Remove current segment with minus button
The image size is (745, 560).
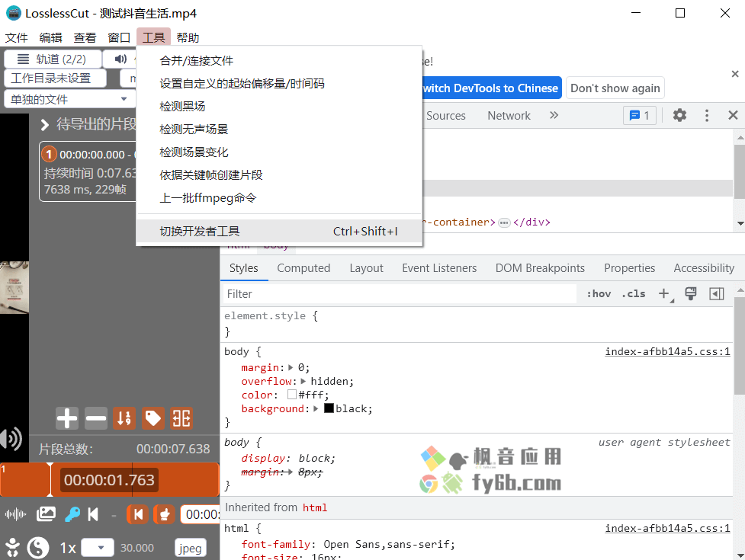pyautogui.click(x=96, y=418)
